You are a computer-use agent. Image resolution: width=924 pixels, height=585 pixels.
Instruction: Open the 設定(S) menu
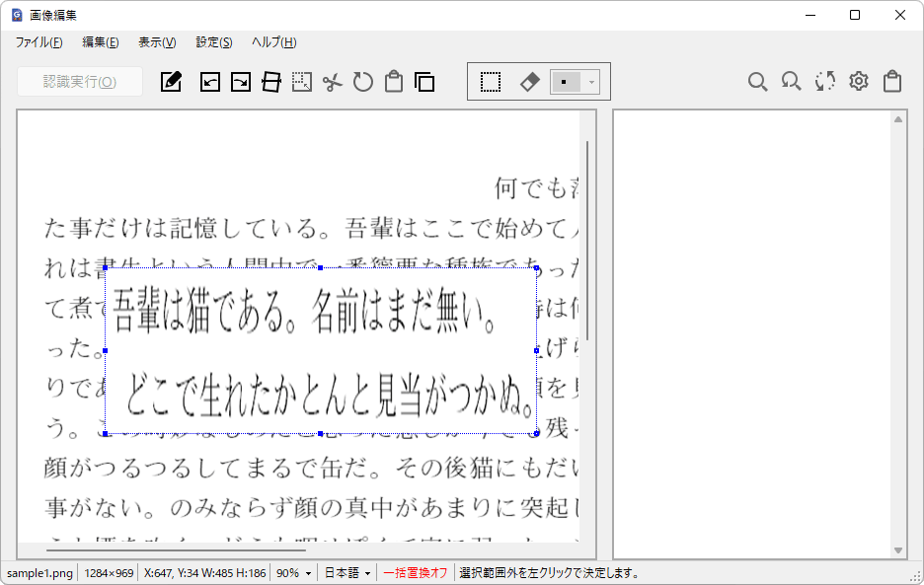(x=214, y=41)
